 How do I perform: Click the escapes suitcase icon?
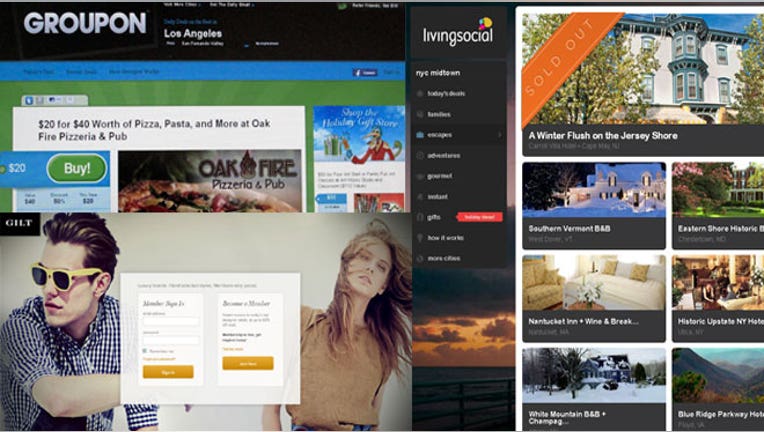[420, 135]
